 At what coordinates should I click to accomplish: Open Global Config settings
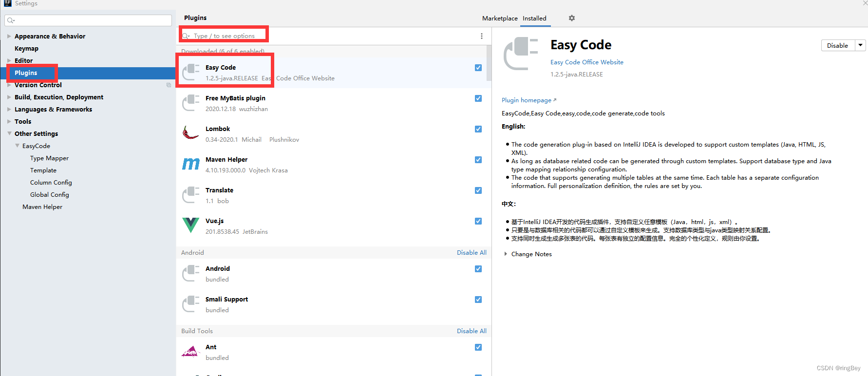click(50, 194)
